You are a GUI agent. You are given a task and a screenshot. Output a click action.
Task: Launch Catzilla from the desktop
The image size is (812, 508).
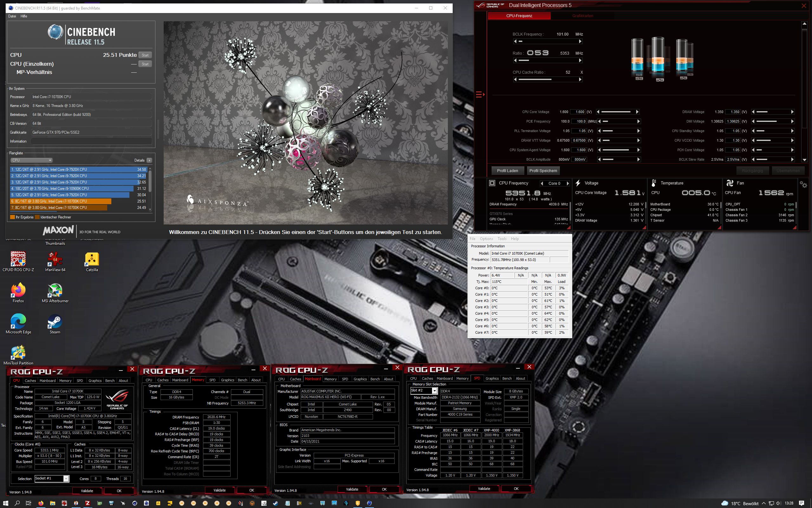pos(92,261)
